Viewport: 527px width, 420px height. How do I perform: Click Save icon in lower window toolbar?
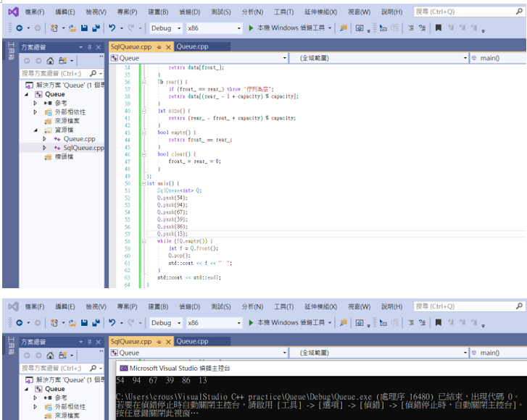(x=84, y=323)
